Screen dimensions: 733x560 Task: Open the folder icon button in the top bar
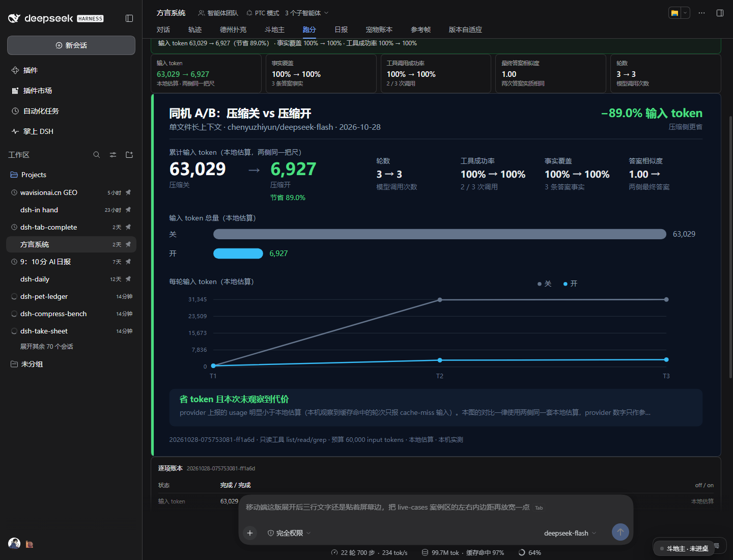[x=675, y=13]
